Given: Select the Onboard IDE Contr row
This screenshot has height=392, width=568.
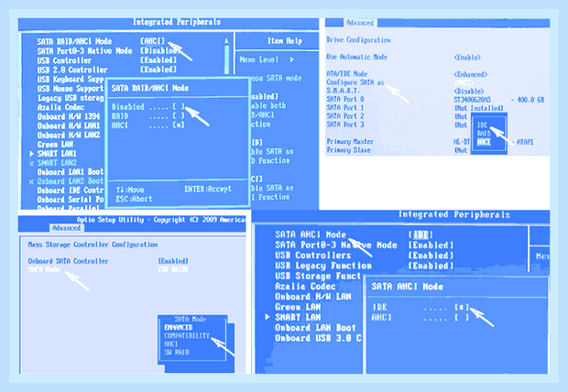Looking at the screenshot, I should pos(71,191).
